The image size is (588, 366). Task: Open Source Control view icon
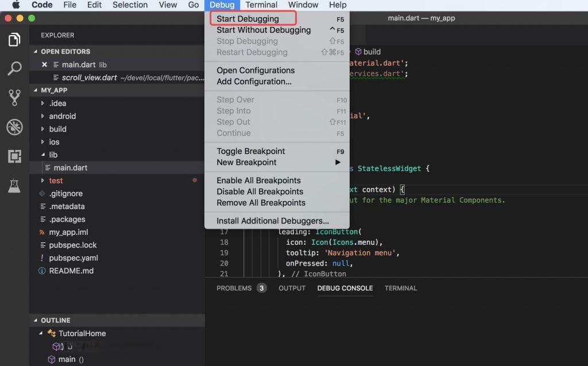[14, 98]
